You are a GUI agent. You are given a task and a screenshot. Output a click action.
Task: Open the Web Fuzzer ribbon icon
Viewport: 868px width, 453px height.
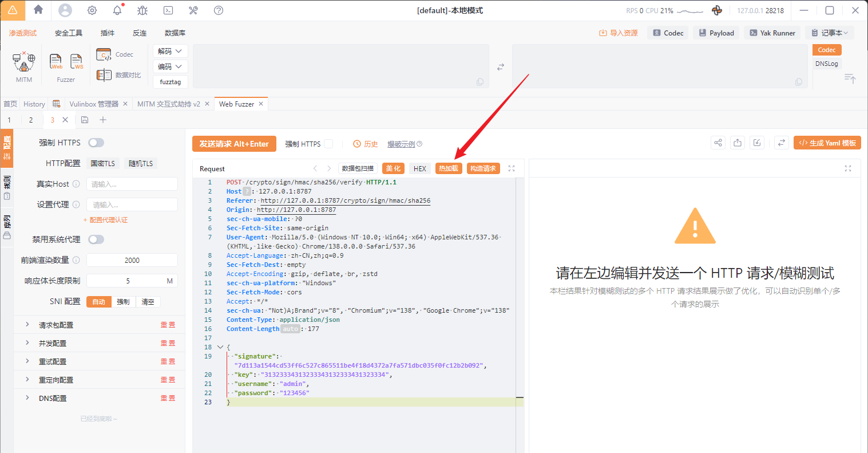point(56,61)
